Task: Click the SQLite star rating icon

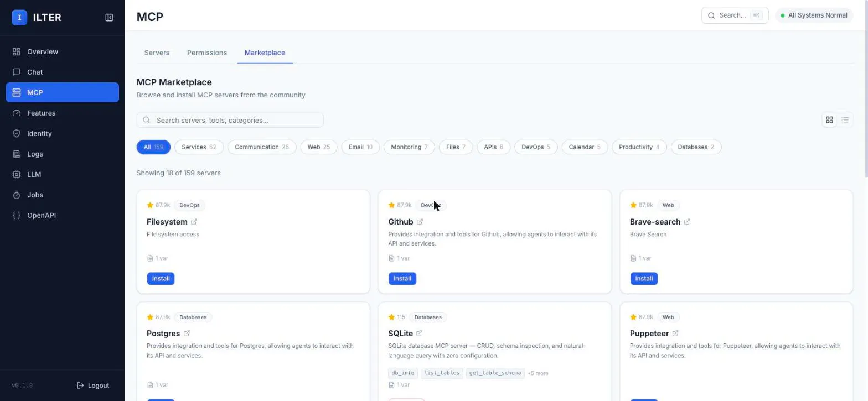Action: coord(391,317)
